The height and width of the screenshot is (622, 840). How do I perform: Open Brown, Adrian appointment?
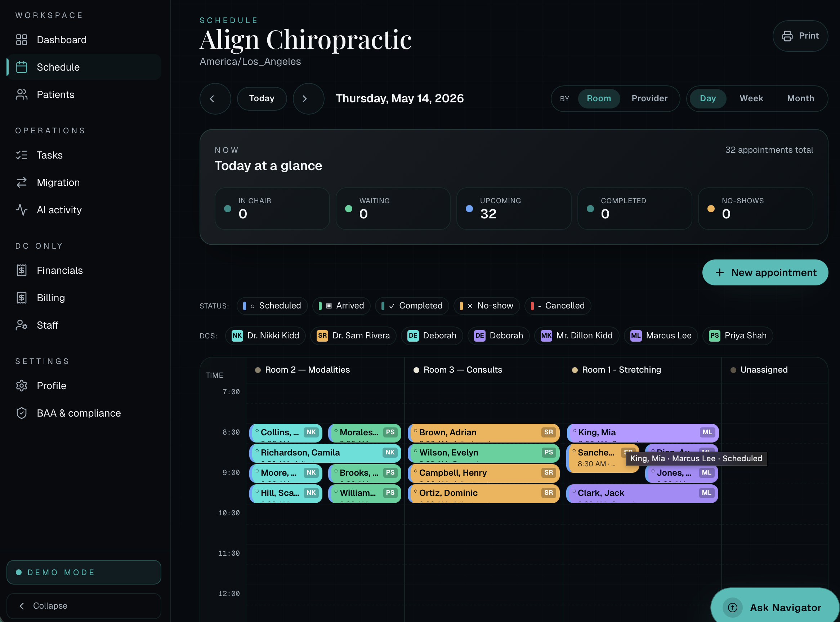click(x=484, y=433)
